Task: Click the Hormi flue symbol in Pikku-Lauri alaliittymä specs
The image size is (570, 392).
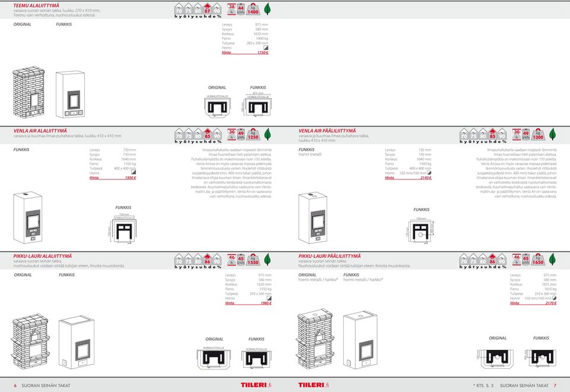Action: tap(269, 298)
